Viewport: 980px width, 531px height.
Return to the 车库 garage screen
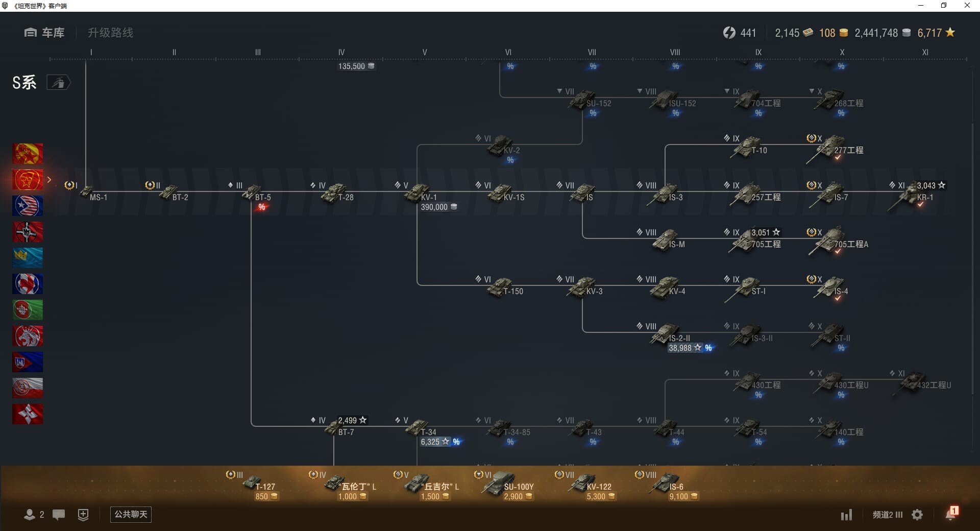[44, 33]
